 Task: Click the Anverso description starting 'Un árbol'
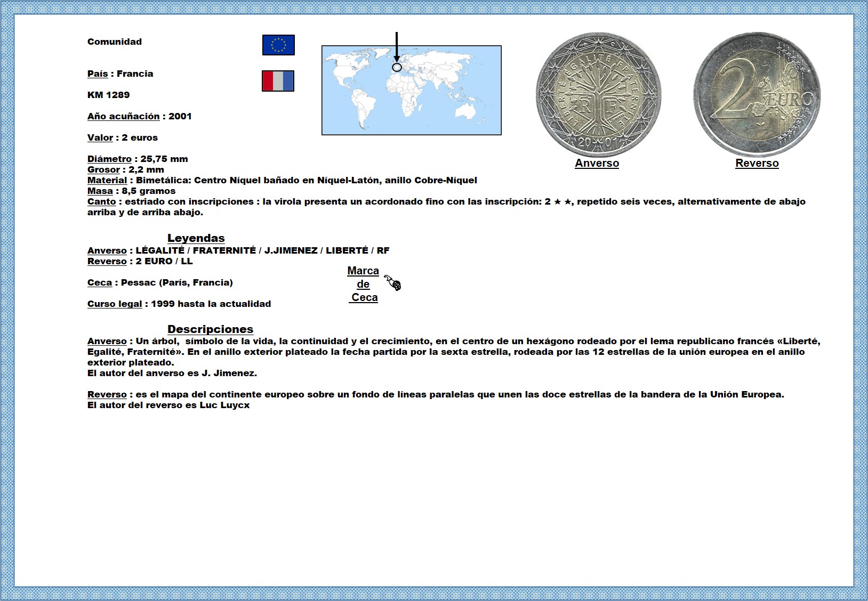(x=454, y=352)
